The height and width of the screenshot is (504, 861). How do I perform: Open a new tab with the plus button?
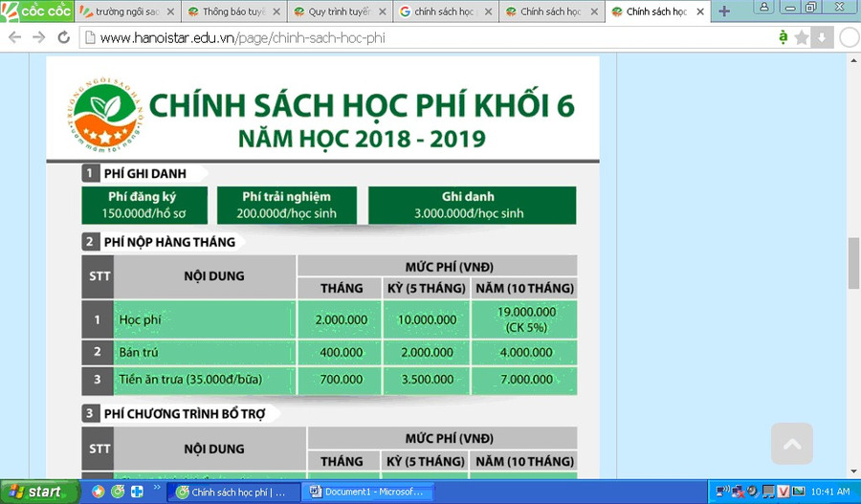[724, 11]
